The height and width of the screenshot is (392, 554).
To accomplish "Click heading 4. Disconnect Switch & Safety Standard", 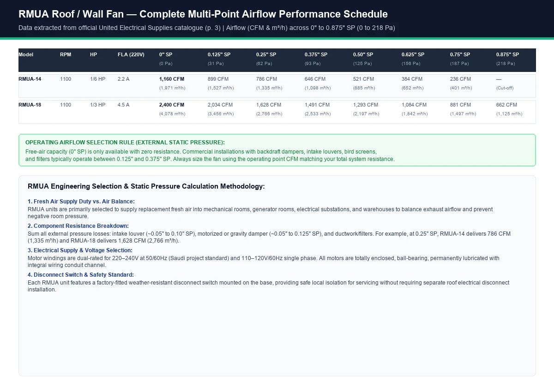I will [x=81, y=275].
